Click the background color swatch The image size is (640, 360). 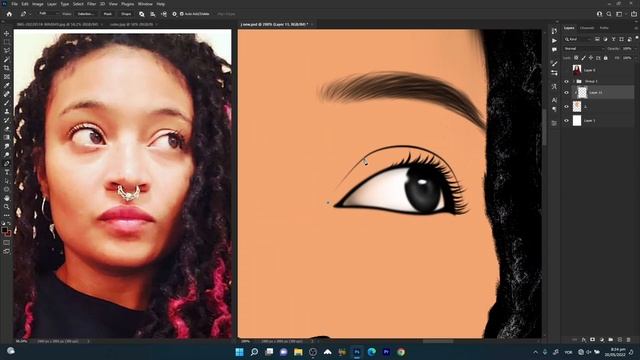pos(9,233)
